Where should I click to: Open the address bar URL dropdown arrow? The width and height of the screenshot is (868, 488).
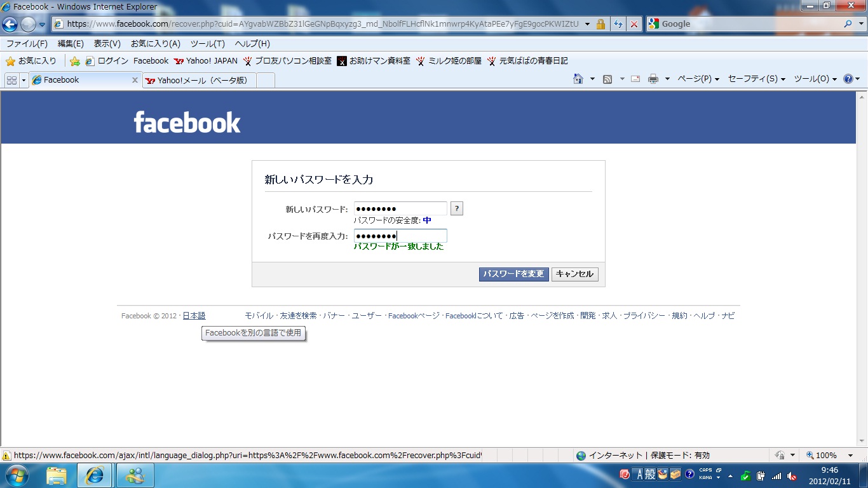tap(587, 24)
